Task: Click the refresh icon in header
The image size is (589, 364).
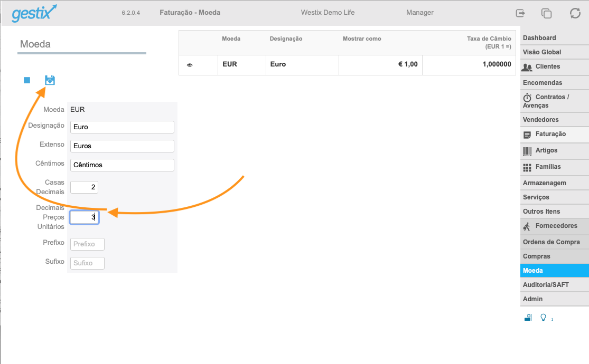Action: click(x=575, y=14)
